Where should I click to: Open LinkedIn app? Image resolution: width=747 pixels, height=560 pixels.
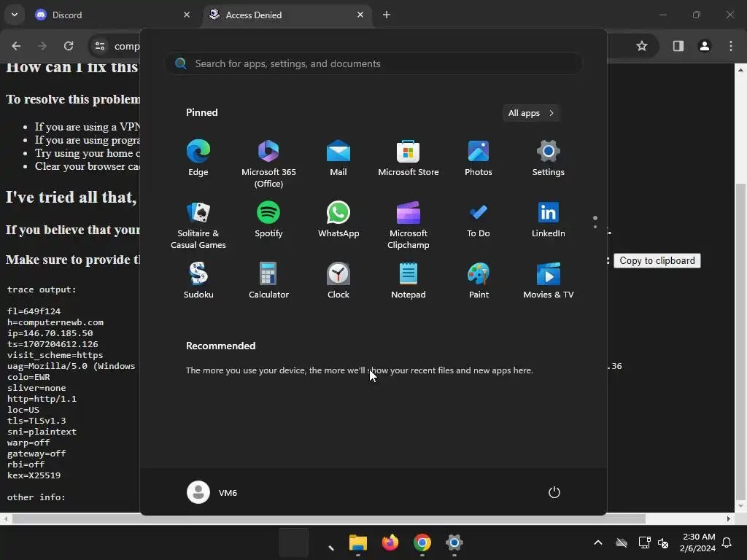tap(549, 220)
